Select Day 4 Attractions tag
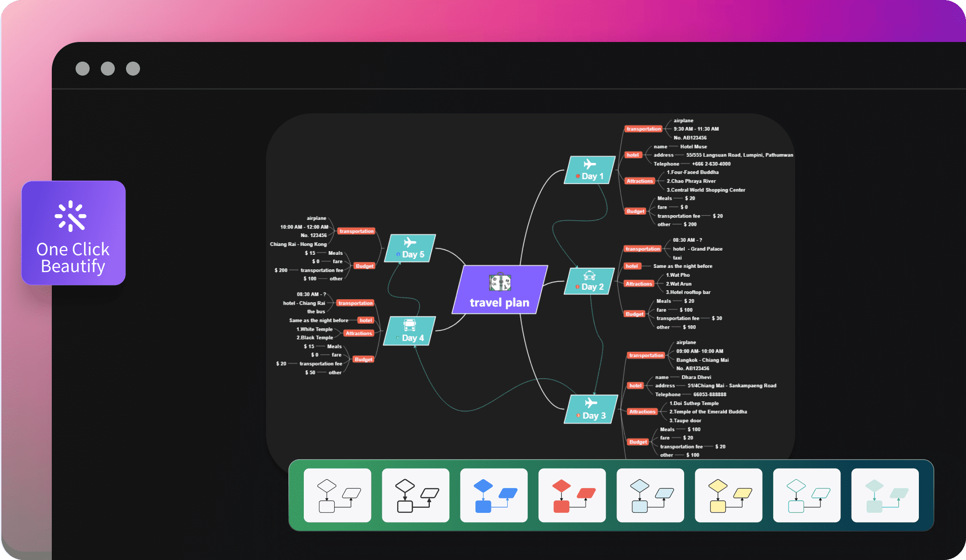The height and width of the screenshot is (560, 966). [359, 333]
